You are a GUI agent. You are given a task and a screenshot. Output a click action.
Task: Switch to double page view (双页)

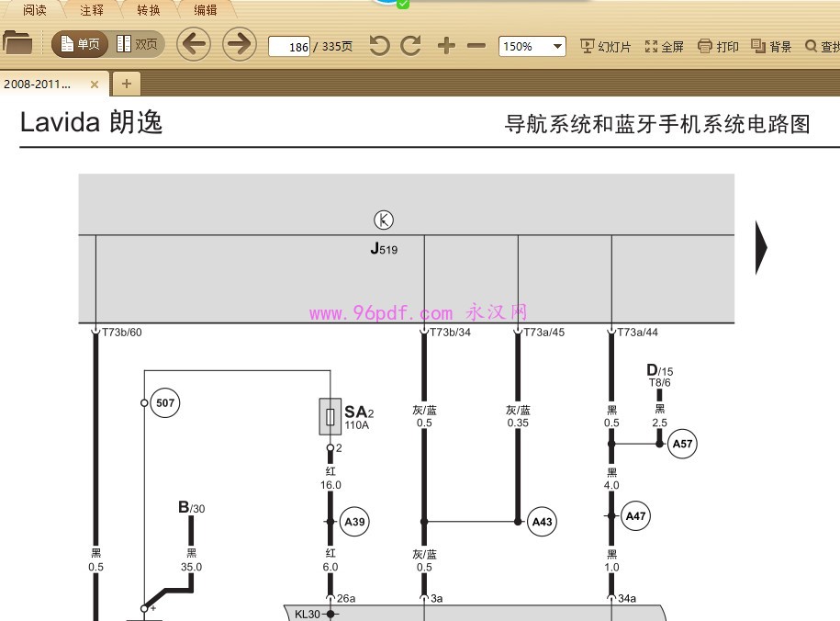click(x=137, y=44)
